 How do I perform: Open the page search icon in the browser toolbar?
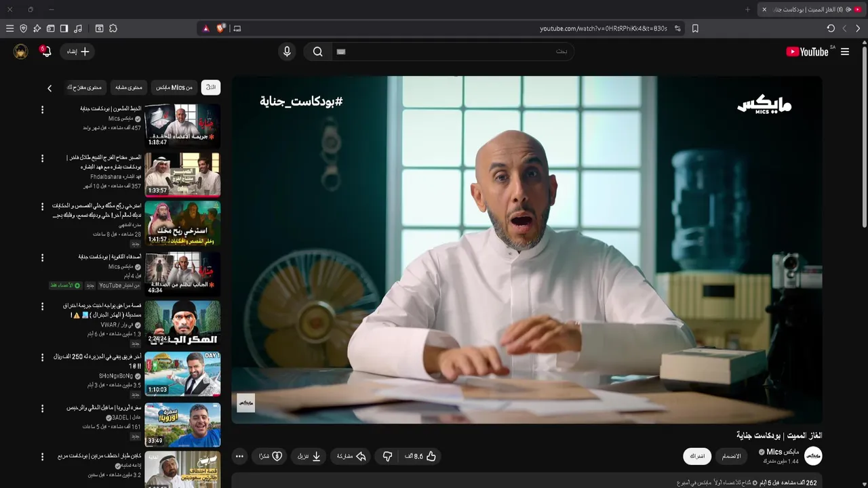(99, 28)
